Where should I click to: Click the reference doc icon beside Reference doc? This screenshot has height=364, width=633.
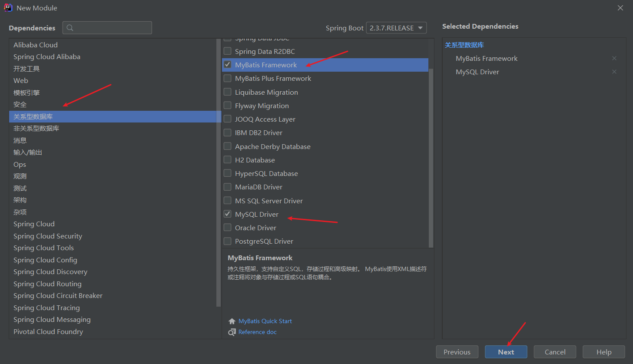click(232, 332)
